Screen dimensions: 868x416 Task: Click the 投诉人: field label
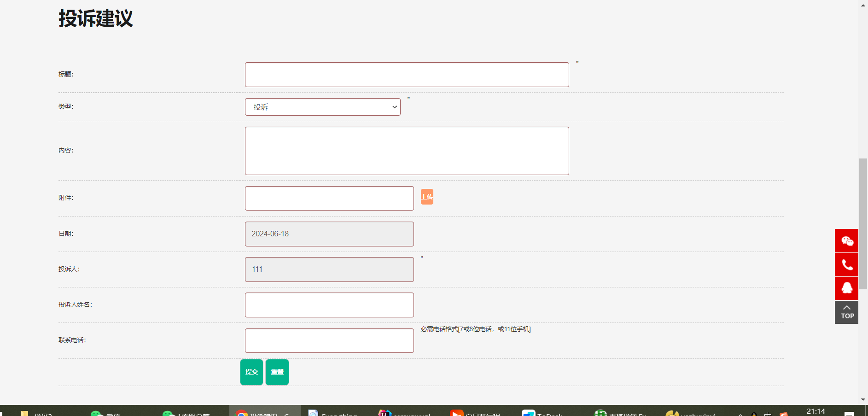tap(69, 269)
